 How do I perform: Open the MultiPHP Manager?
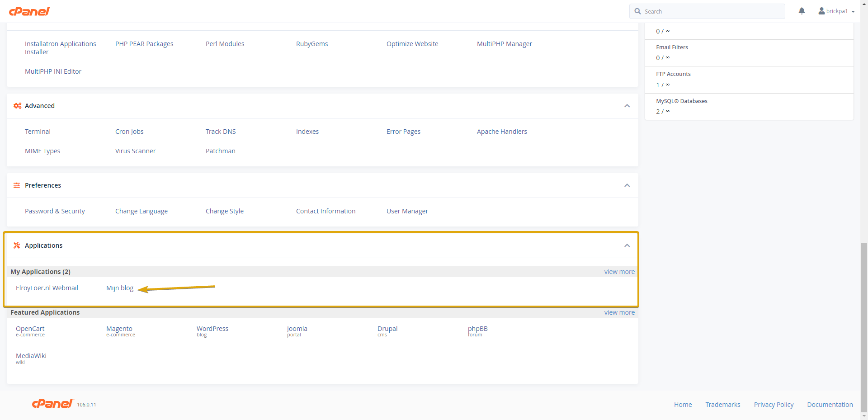[504, 44]
